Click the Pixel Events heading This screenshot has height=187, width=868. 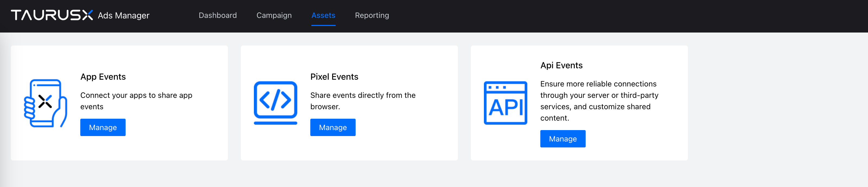point(334,77)
